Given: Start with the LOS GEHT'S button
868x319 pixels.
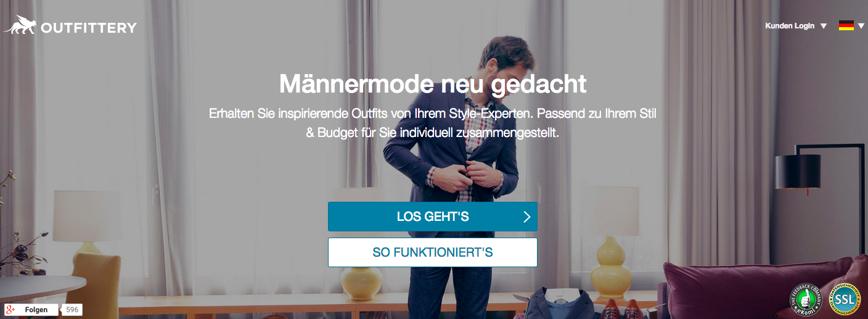Looking at the screenshot, I should (x=433, y=217).
